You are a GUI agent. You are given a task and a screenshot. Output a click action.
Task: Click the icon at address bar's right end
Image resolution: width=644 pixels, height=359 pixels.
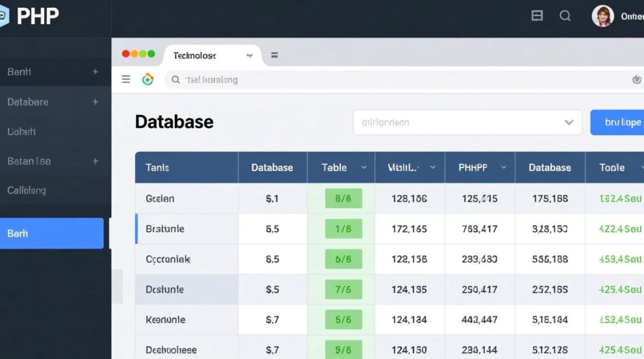[x=637, y=80]
